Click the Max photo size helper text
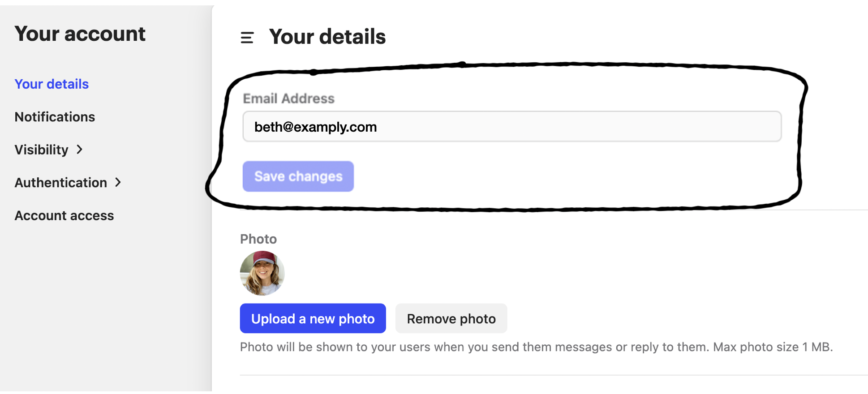868x394 pixels. coord(773,347)
